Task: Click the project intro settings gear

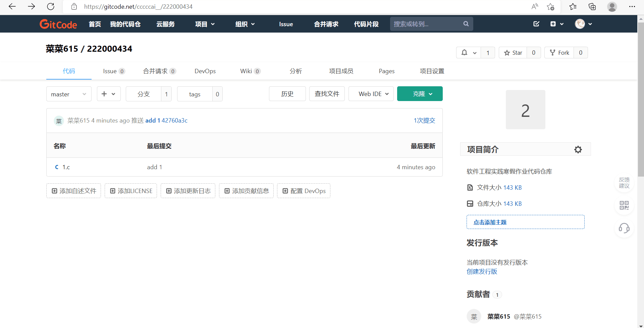Action: pyautogui.click(x=578, y=149)
